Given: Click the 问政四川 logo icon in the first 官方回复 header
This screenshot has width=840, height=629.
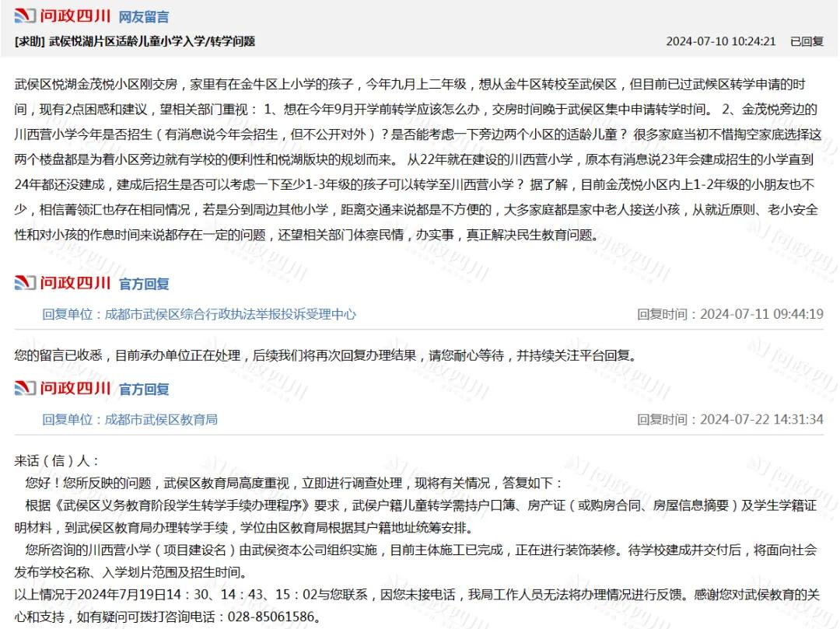Looking at the screenshot, I should (25, 283).
